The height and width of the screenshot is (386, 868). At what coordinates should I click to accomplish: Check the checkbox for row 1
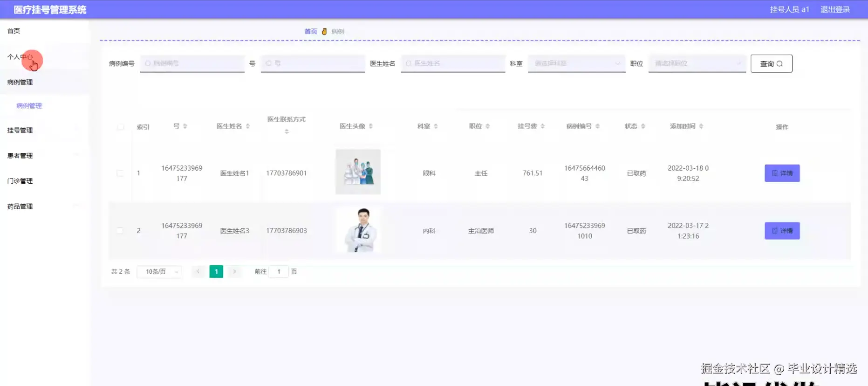(120, 173)
